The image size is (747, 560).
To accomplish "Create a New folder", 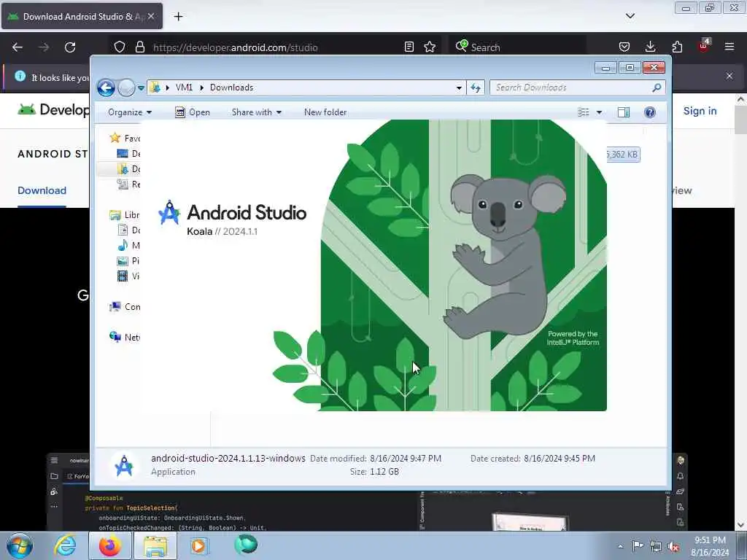I will (x=325, y=112).
